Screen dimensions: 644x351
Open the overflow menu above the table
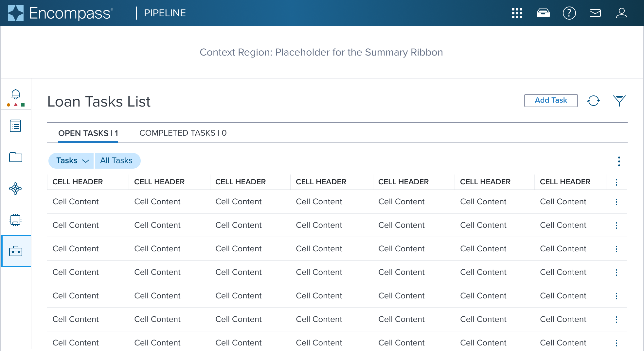(x=619, y=161)
